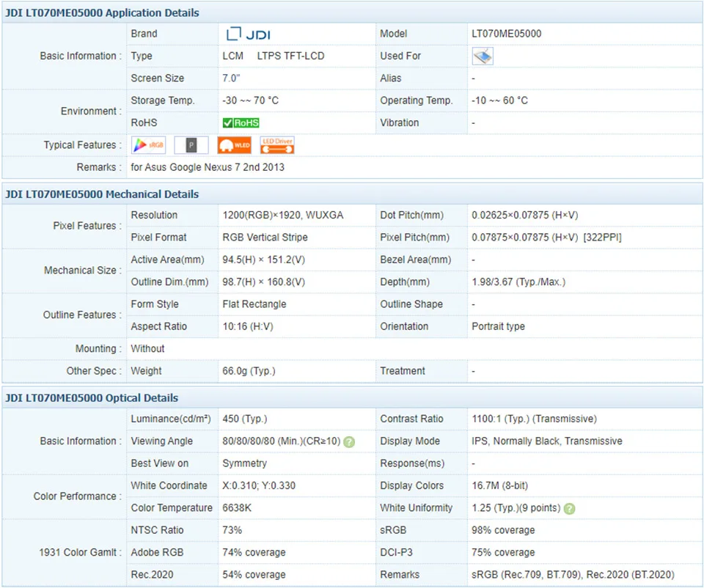
Task: Click the 'Alias' field label
Action: pyautogui.click(x=391, y=78)
